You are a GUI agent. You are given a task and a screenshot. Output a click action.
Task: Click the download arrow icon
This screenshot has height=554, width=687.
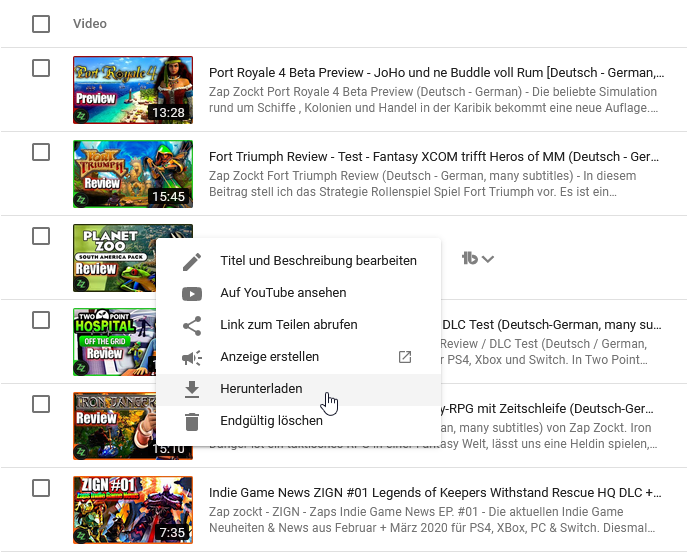tap(192, 390)
